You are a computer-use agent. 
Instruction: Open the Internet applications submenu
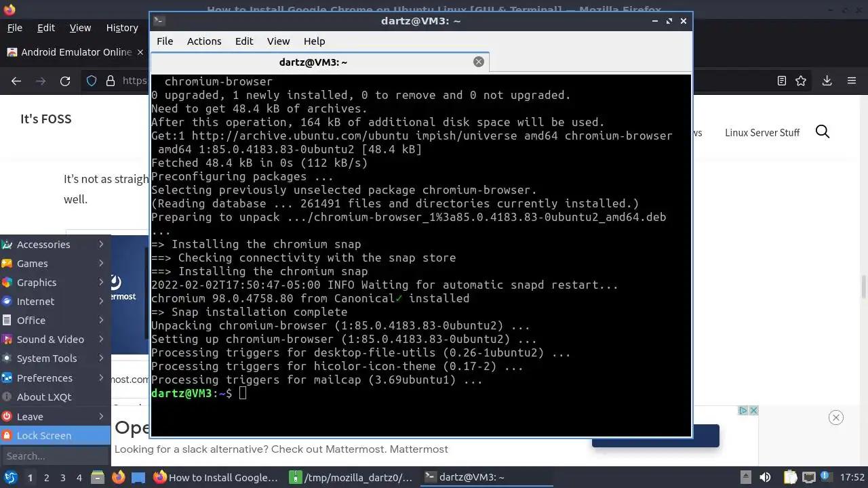[55, 301]
